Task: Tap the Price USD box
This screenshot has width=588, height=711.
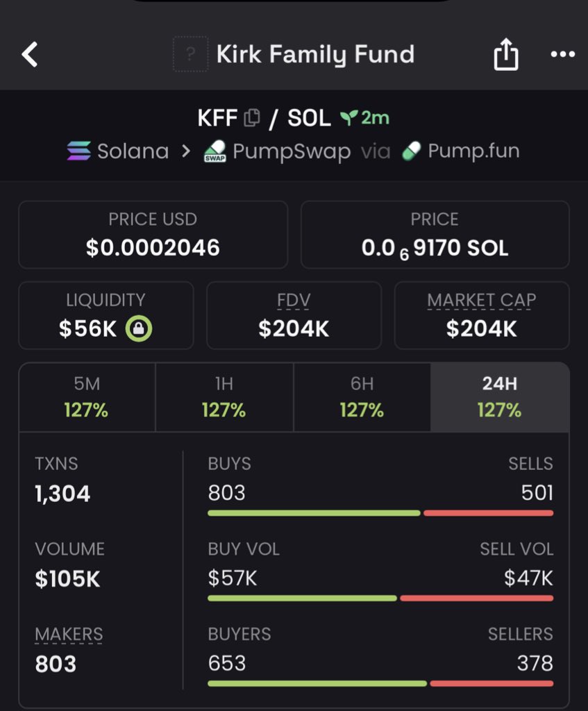Action: coord(153,235)
